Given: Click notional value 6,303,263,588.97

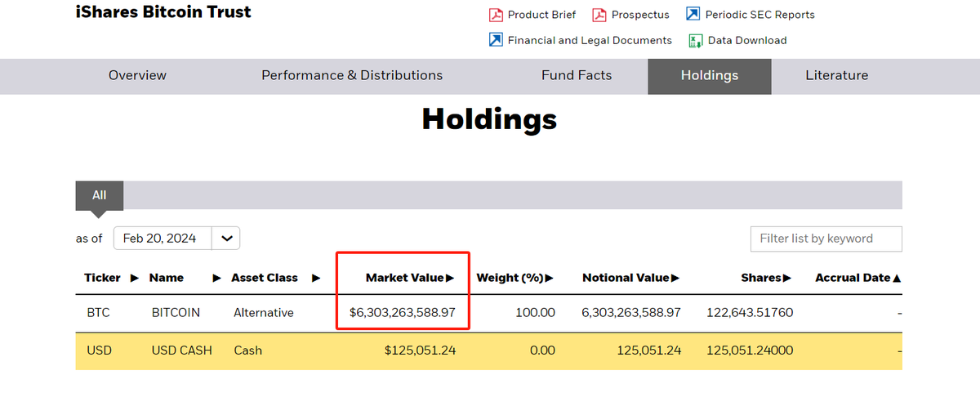Looking at the screenshot, I should [x=630, y=313].
